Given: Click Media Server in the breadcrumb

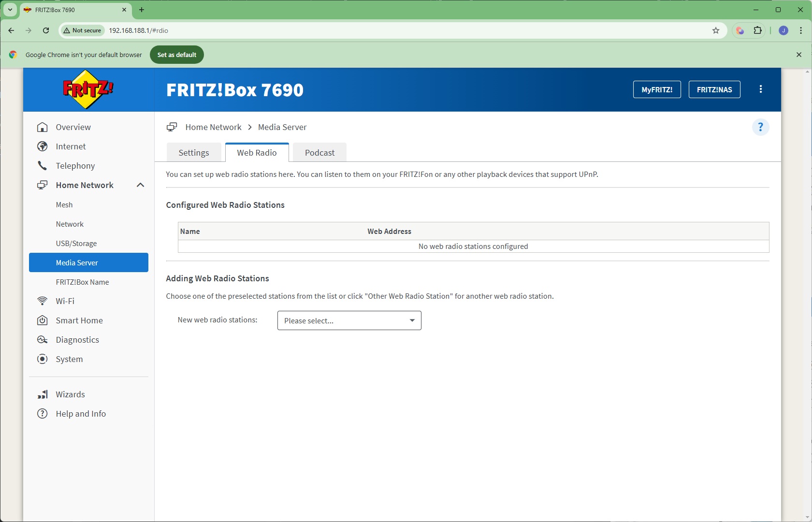Looking at the screenshot, I should [x=282, y=127].
